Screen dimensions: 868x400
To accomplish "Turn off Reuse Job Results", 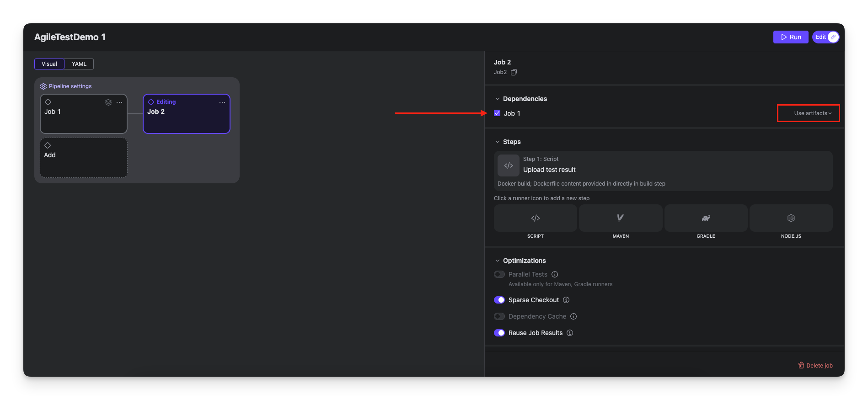I will pyautogui.click(x=499, y=333).
